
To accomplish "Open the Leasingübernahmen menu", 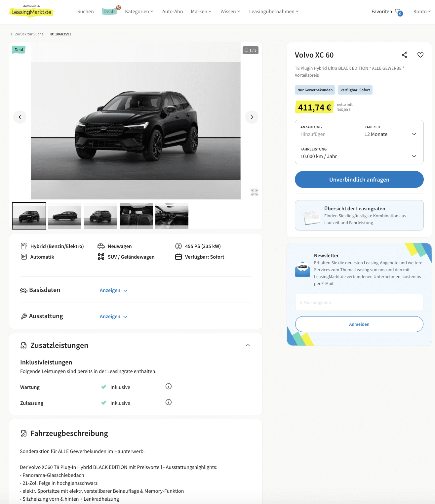I will click(274, 12).
